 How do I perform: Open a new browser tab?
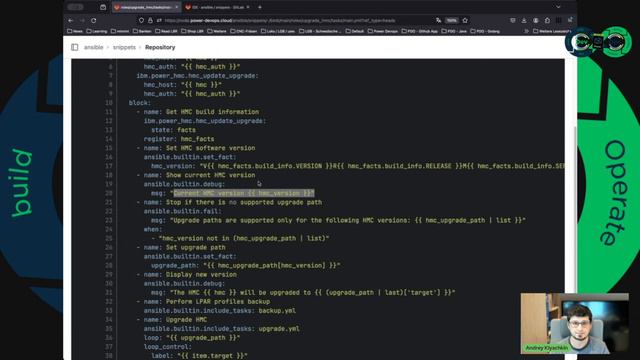[x=260, y=7]
